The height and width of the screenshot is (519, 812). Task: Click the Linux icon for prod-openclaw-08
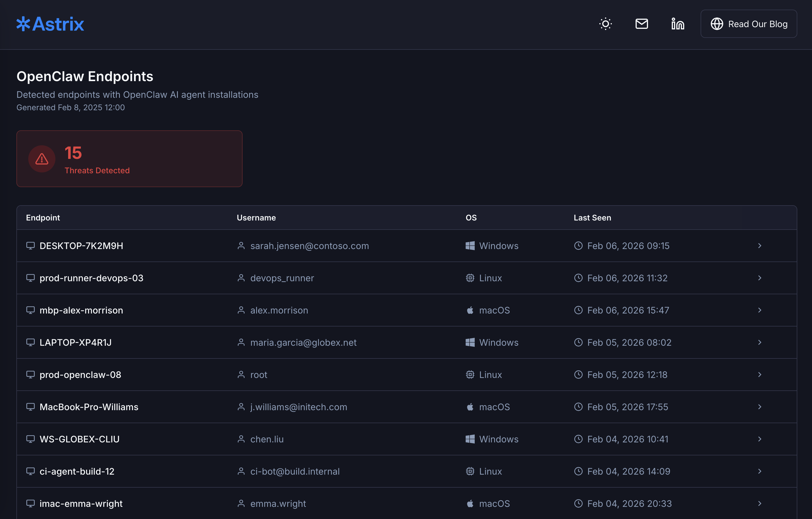tap(470, 374)
